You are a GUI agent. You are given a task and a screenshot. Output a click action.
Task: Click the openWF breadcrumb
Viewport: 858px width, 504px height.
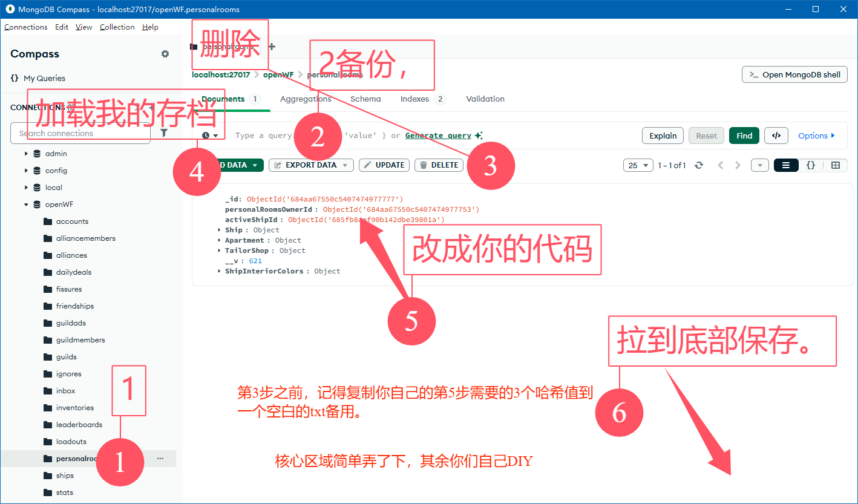click(278, 74)
